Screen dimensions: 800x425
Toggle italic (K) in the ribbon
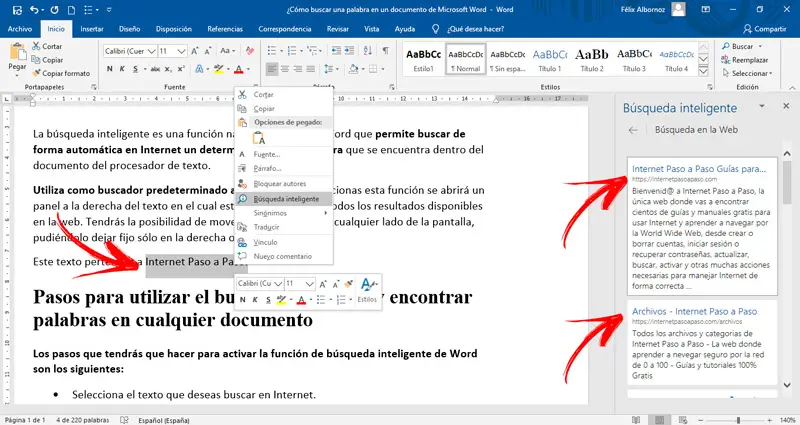[x=122, y=69]
